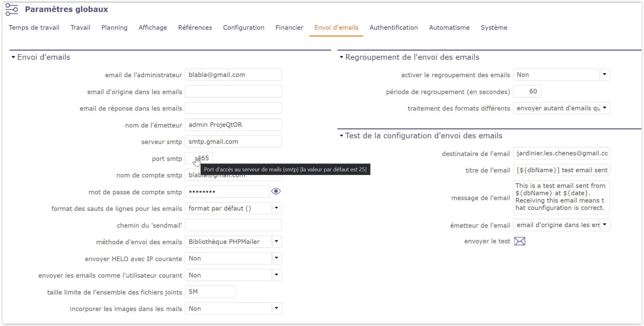This screenshot has width=644, height=326.
Task: Open activer le regroupement des emails dropdown
Action: (x=604, y=75)
